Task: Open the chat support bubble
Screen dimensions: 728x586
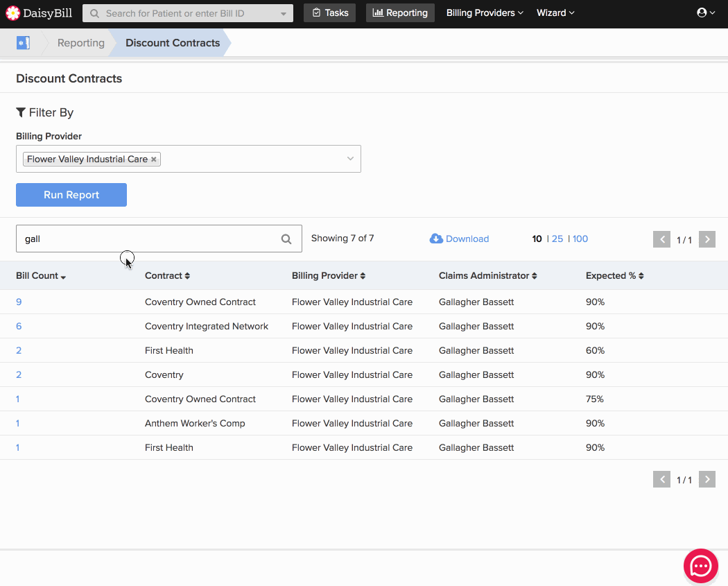Action: click(x=700, y=566)
